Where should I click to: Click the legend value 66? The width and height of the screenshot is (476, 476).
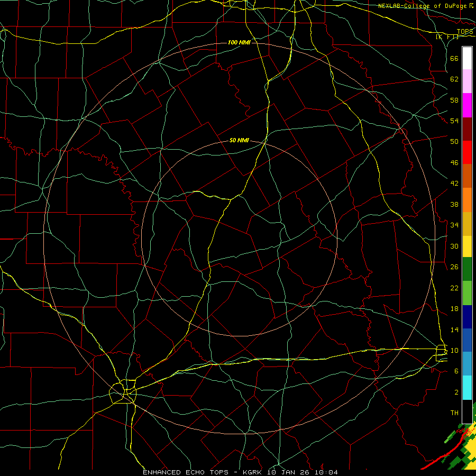click(454, 58)
